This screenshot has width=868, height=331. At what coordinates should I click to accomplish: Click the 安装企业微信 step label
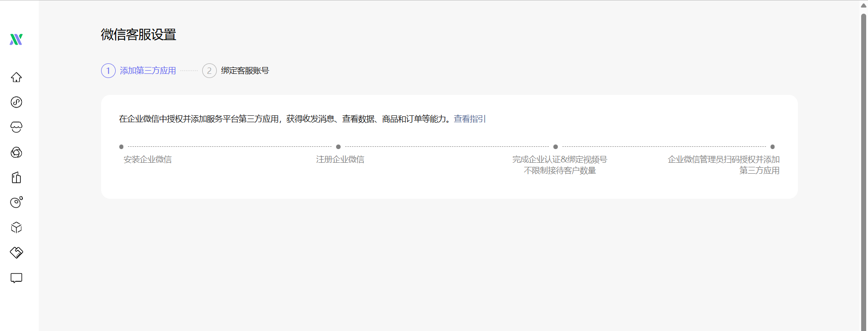click(x=148, y=160)
